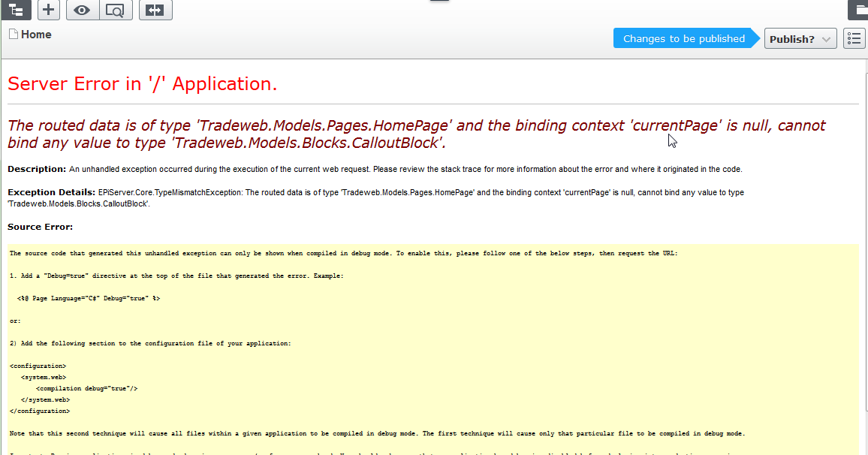This screenshot has height=455, width=868.
Task: Select the preview eye icon
Action: [82, 10]
